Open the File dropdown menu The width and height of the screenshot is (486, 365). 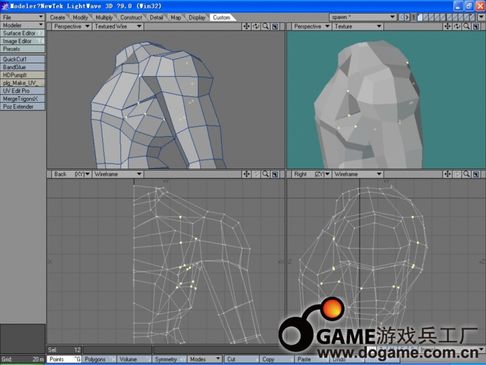(22, 17)
